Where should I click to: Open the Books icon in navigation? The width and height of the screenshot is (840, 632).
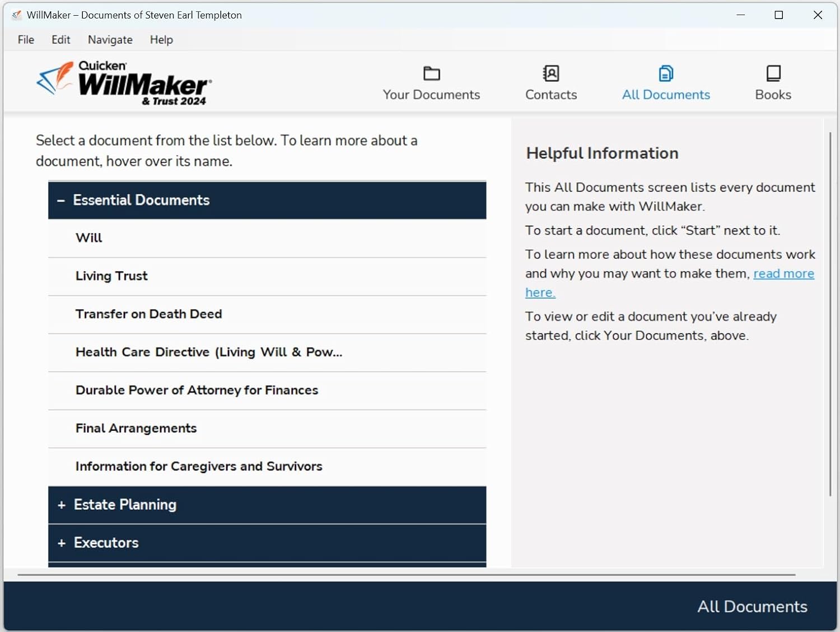(773, 73)
